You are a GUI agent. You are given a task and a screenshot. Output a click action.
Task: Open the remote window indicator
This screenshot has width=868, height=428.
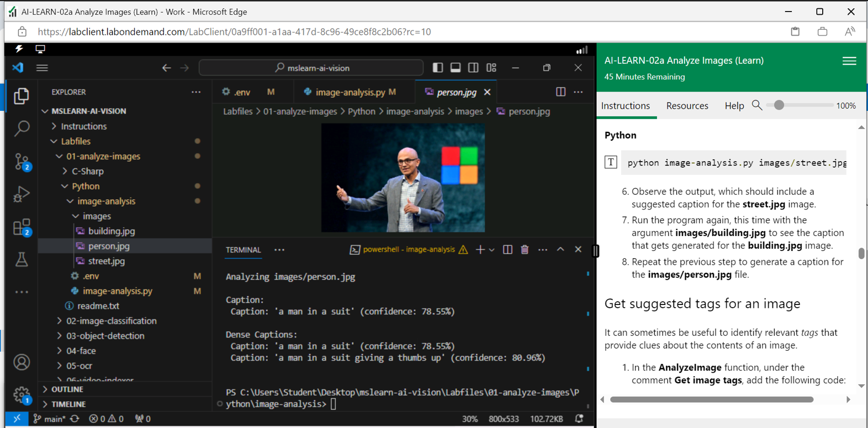17,419
